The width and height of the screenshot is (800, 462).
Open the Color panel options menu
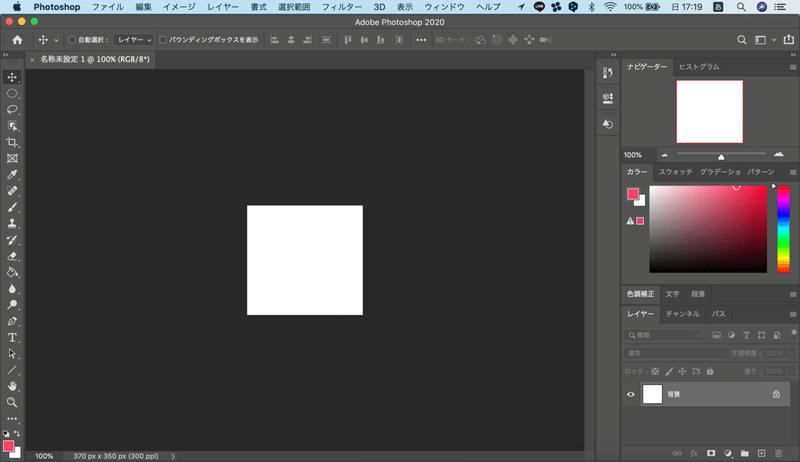[x=793, y=172]
